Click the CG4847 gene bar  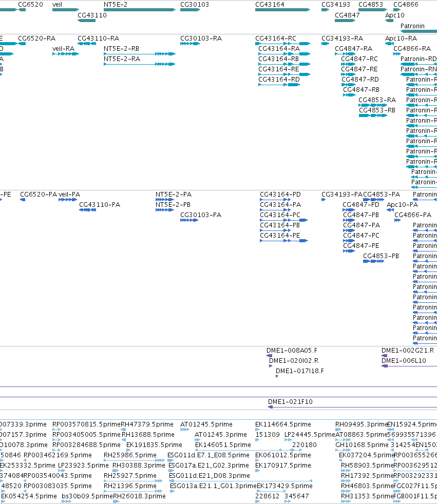[345, 21]
